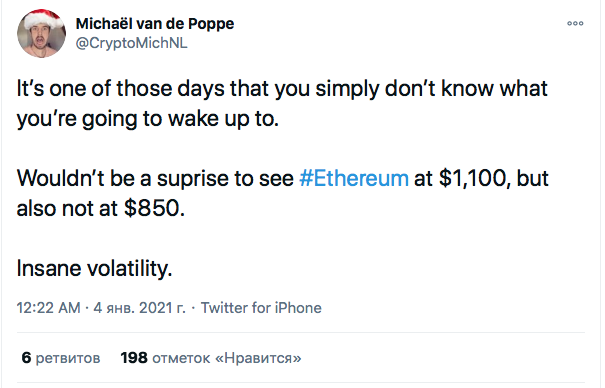The height and width of the screenshot is (388, 605).
Task: Click the word ретвитов
Action: pyautogui.click(x=68, y=358)
